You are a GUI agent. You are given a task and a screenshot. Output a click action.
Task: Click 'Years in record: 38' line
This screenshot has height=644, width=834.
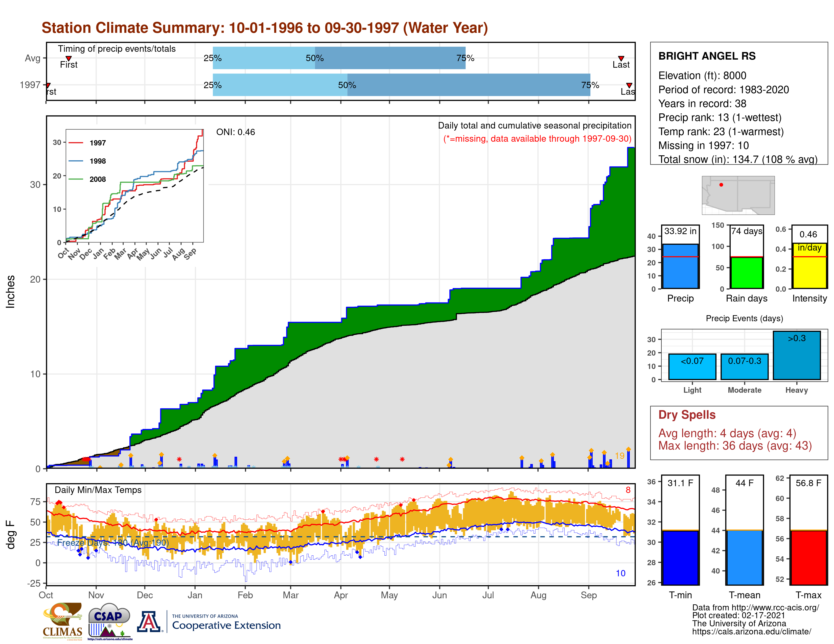(x=702, y=104)
